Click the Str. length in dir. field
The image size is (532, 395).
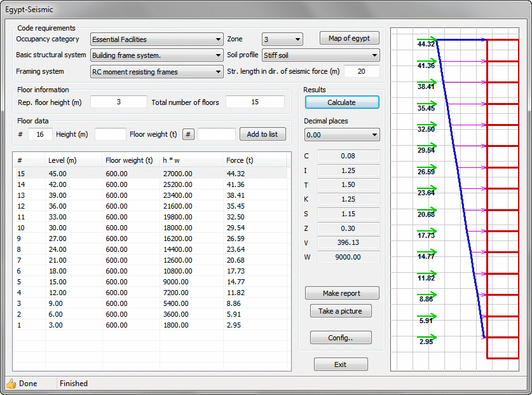(x=362, y=71)
